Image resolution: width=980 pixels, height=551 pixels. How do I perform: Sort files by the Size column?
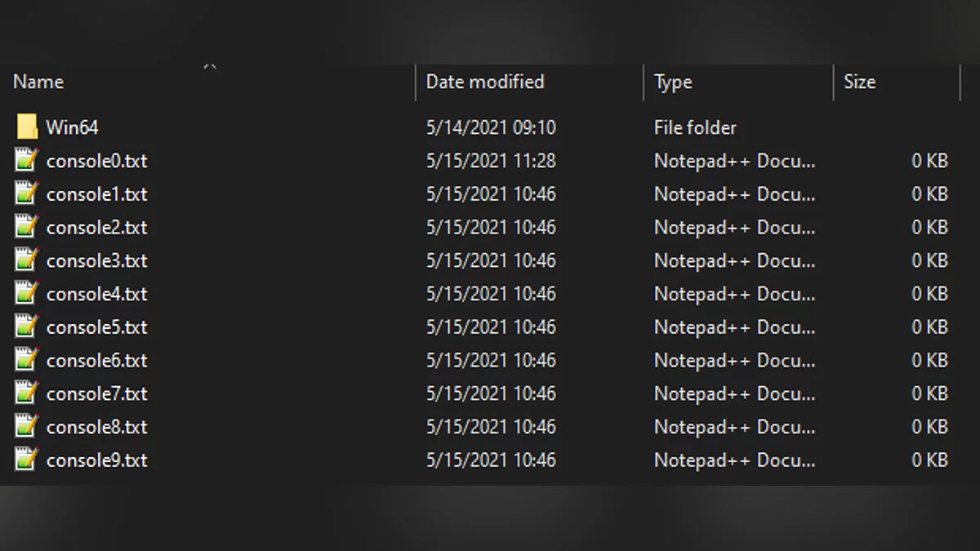click(859, 82)
